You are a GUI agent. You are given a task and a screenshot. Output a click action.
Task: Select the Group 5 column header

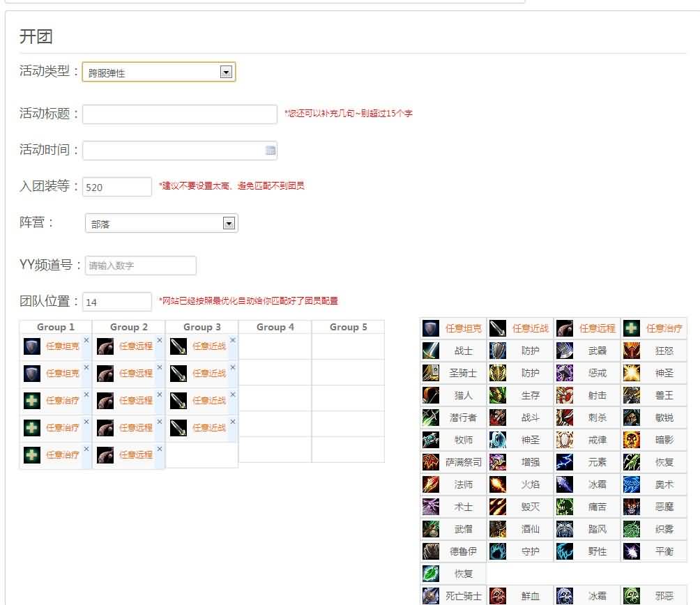pyautogui.click(x=348, y=327)
